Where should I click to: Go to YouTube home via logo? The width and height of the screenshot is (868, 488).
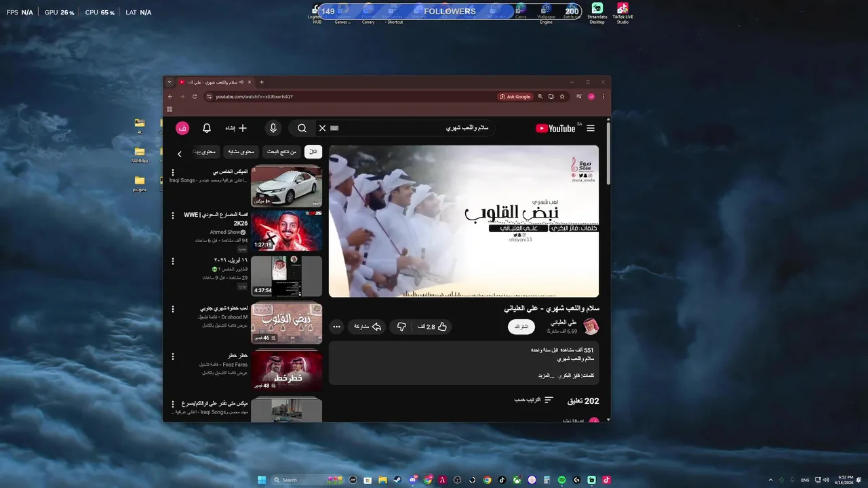(x=555, y=128)
